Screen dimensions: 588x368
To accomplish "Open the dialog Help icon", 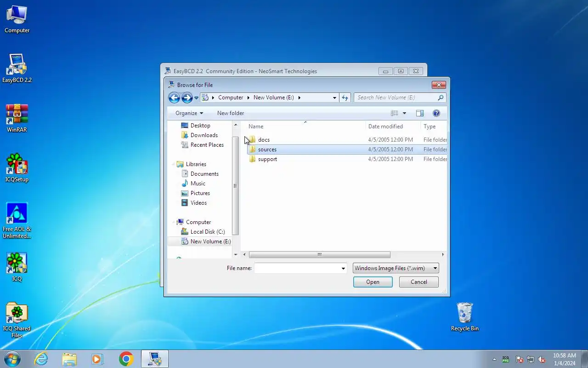I will pyautogui.click(x=436, y=113).
